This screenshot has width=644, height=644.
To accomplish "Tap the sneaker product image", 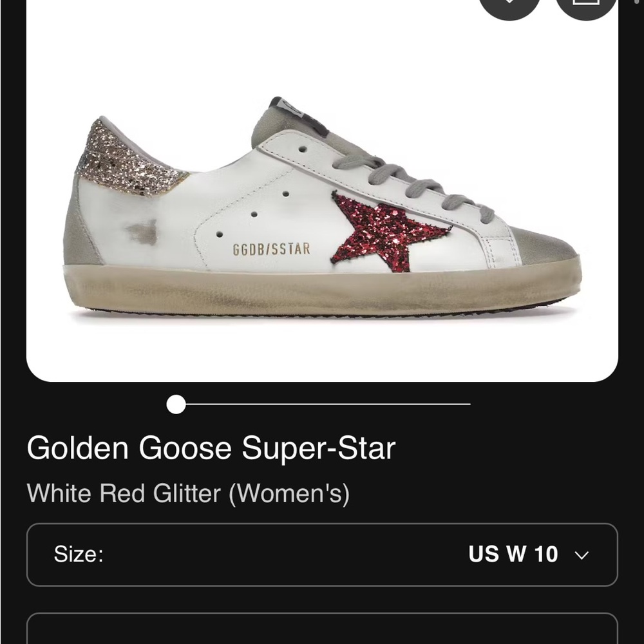I will (x=322, y=213).
